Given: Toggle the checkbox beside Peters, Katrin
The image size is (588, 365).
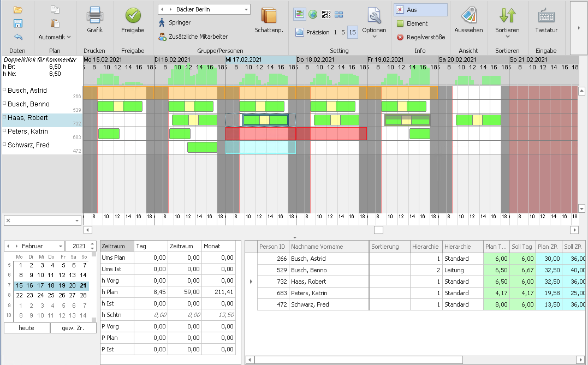Looking at the screenshot, I should [5, 131].
